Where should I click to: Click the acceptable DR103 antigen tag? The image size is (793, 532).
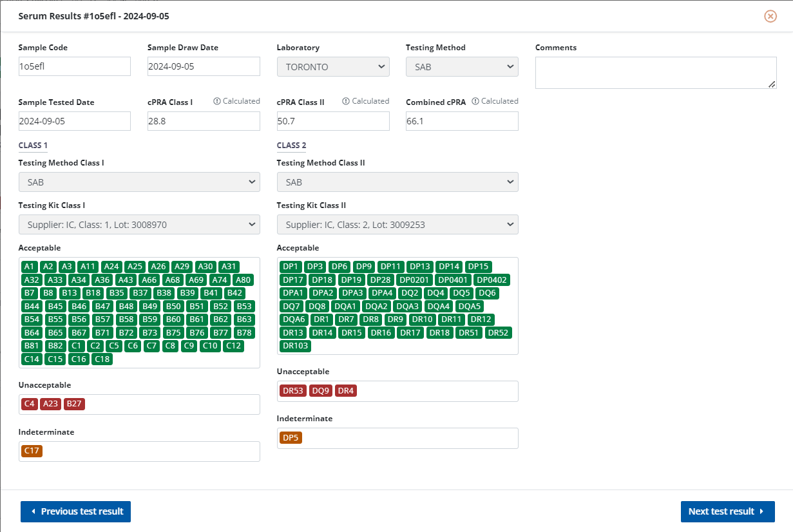point(295,346)
